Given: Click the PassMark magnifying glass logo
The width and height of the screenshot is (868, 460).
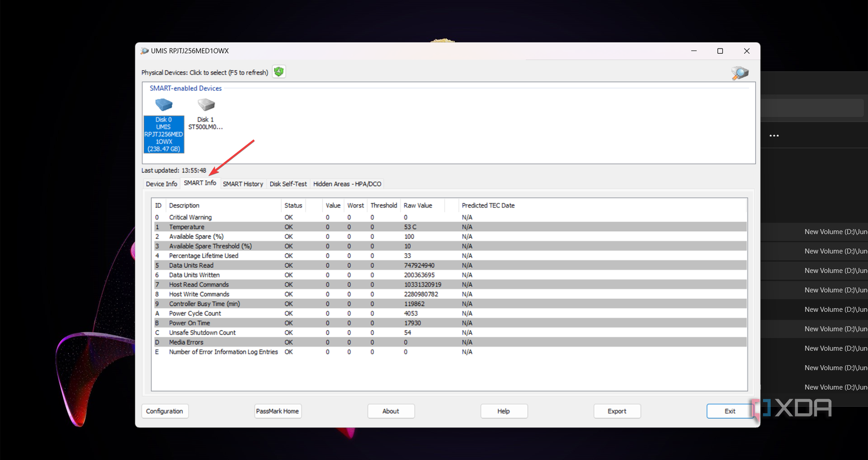Looking at the screenshot, I should pos(740,73).
